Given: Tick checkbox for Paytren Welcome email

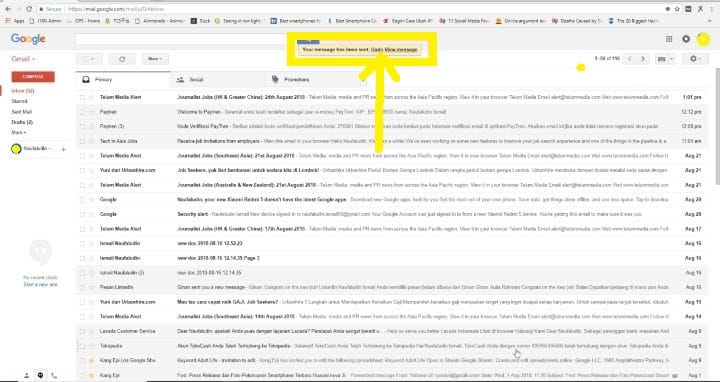Looking at the screenshot, I should pyautogui.click(x=82, y=112).
